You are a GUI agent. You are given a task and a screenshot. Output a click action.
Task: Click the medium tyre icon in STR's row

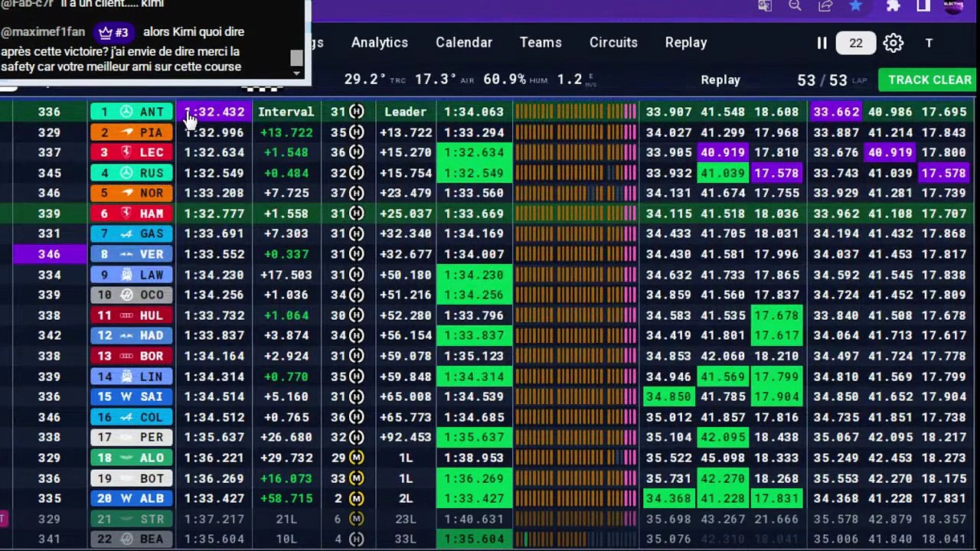pyautogui.click(x=357, y=519)
